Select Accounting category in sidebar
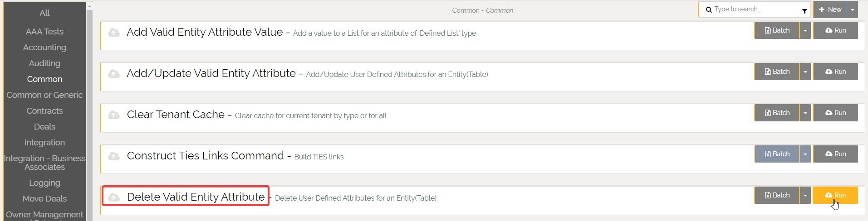 tap(44, 47)
